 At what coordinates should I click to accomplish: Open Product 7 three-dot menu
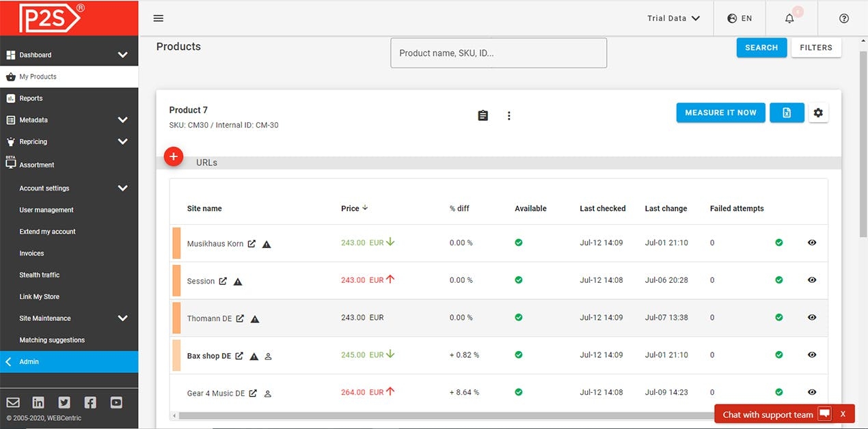(508, 115)
